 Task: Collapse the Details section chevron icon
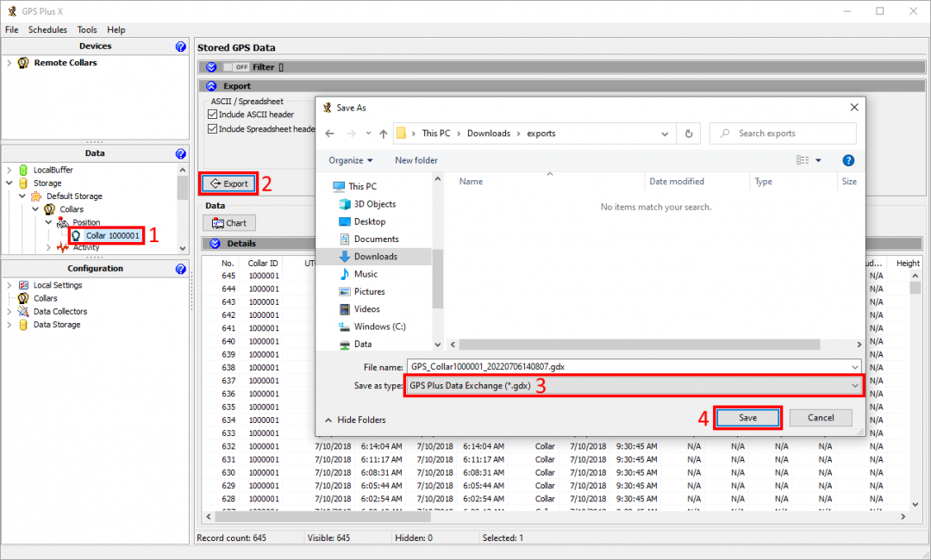pos(215,244)
